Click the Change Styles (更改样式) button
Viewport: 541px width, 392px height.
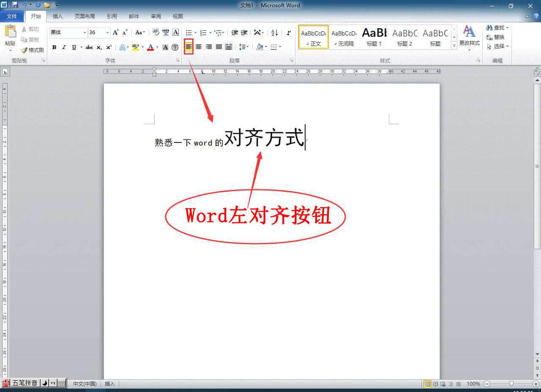469,37
